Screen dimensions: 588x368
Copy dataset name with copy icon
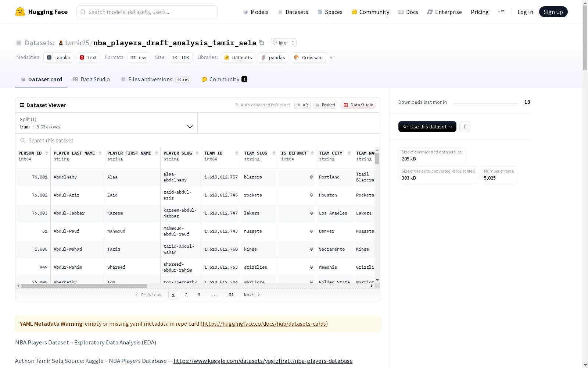point(261,43)
